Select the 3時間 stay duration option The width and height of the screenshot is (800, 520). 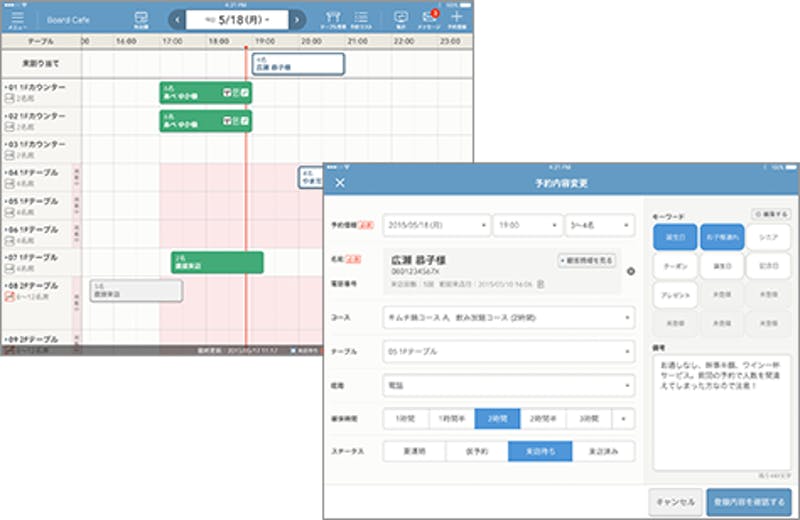point(586,418)
